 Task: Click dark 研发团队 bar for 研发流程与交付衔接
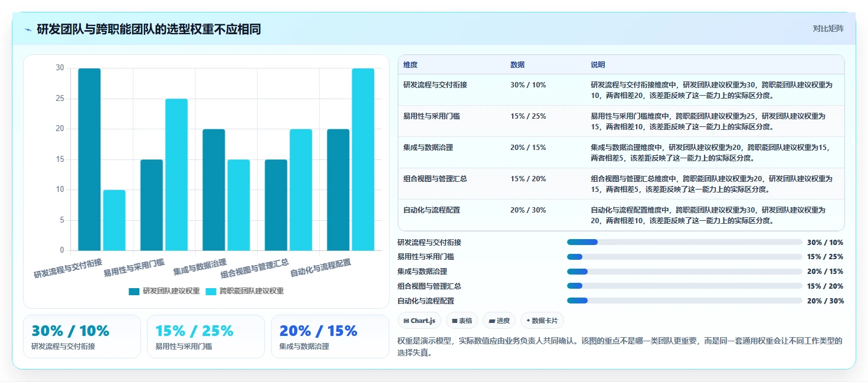(x=89, y=159)
